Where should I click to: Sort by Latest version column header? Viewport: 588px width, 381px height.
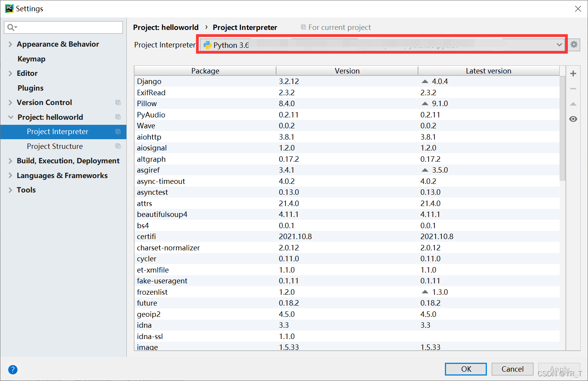coord(489,71)
